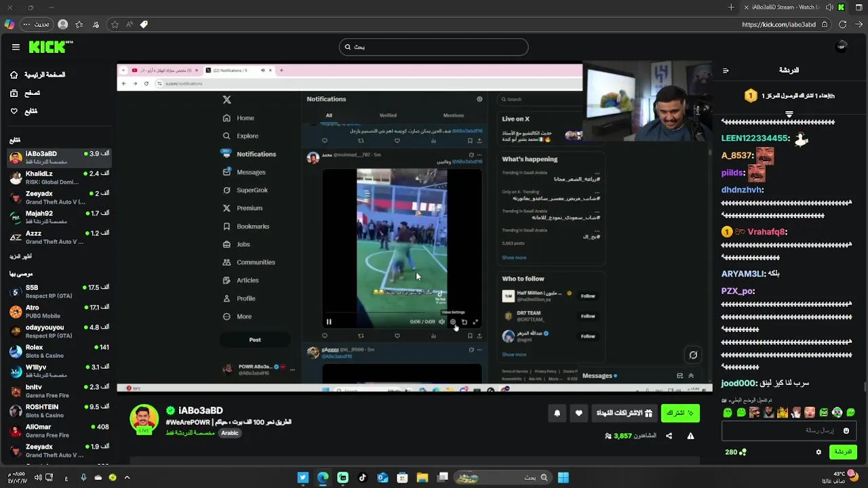
Task: Click the follow heart button
Action: 578,413
